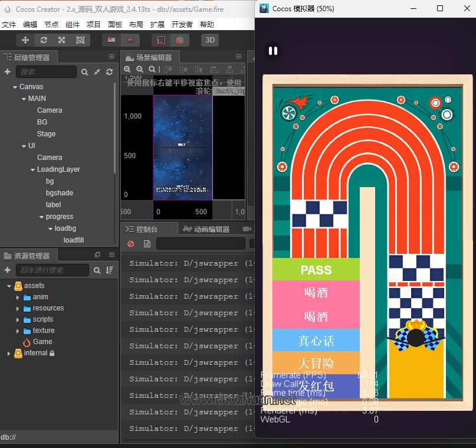Select the Rotate transform tool
Image resolution: width=476 pixels, height=448 pixels.
pos(44,40)
